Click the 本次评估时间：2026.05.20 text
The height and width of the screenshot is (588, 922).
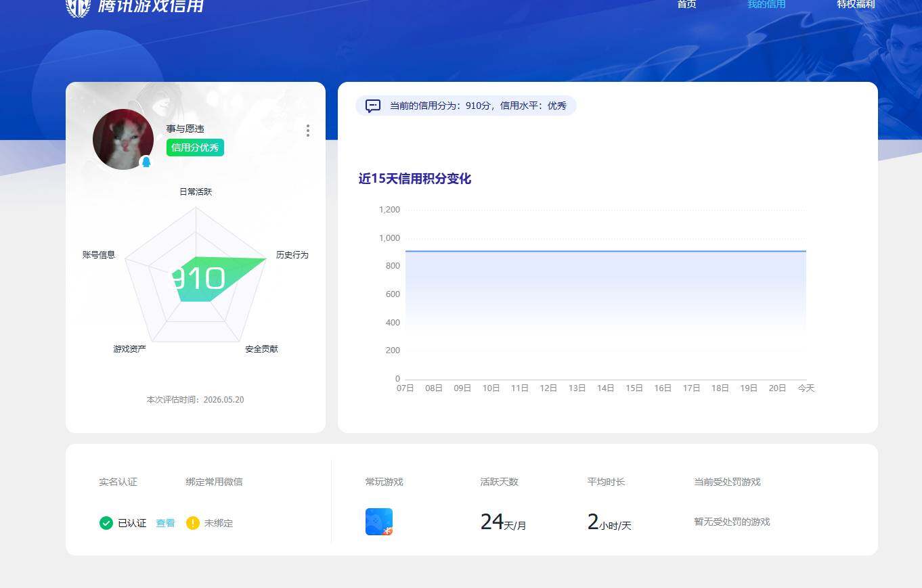195,400
